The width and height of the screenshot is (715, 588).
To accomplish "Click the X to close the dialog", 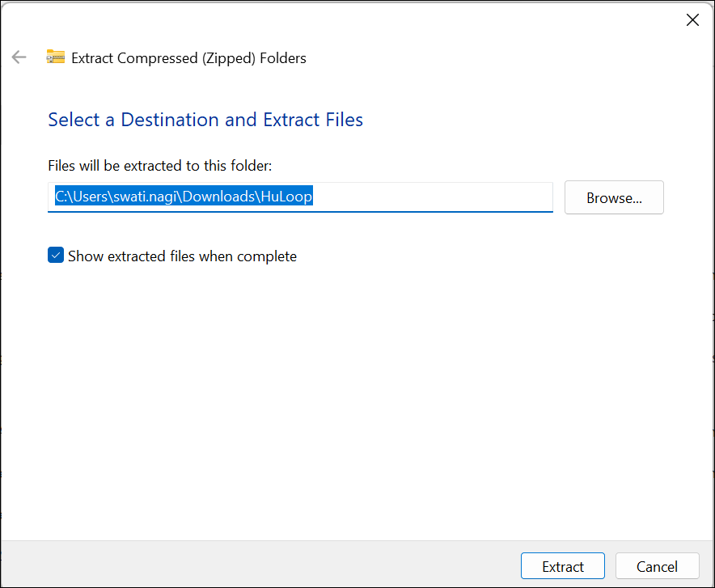I will 692,19.
